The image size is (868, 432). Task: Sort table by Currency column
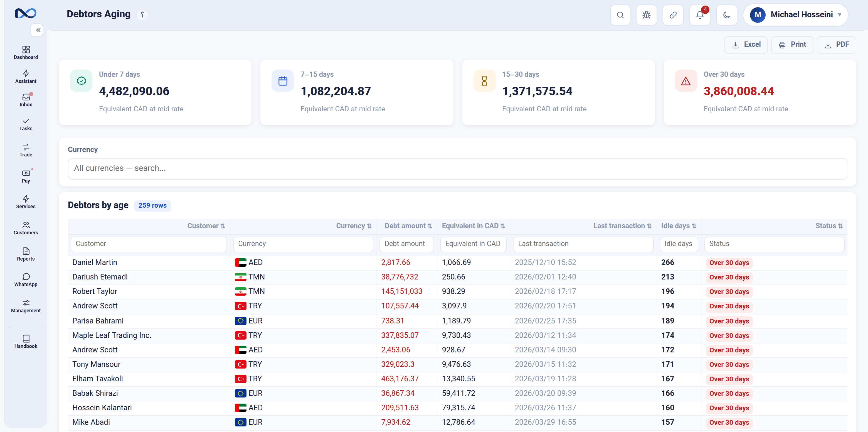coord(354,226)
